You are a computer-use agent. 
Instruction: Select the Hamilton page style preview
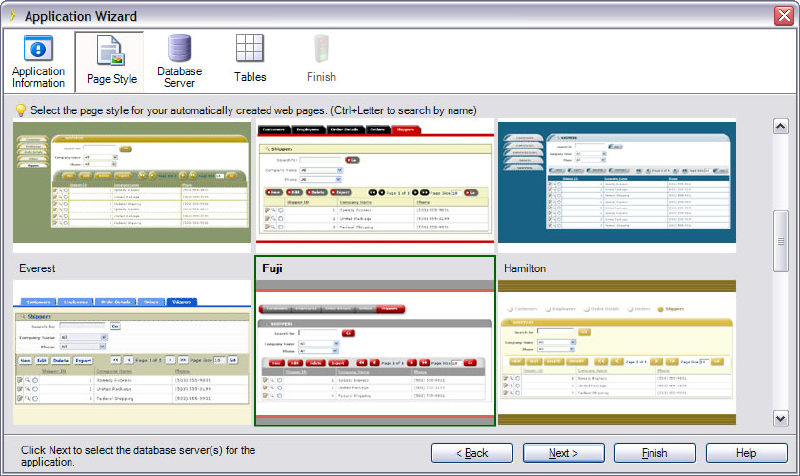[617, 352]
